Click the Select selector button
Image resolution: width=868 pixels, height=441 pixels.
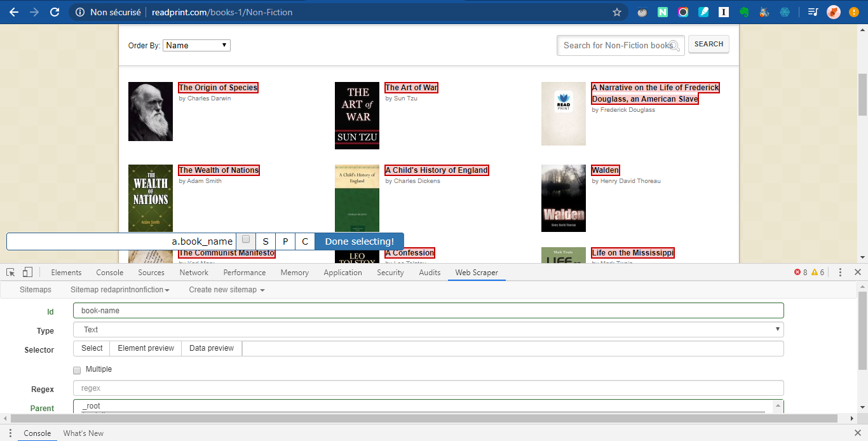92,348
